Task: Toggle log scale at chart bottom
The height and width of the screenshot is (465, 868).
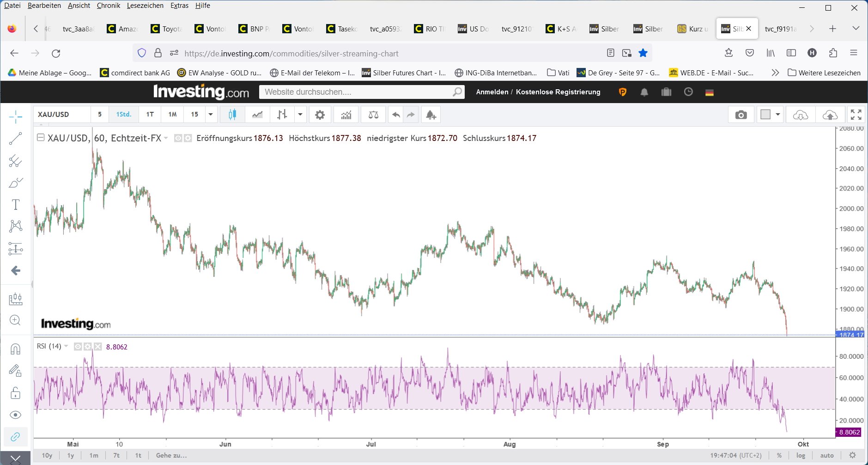Action: click(x=801, y=455)
